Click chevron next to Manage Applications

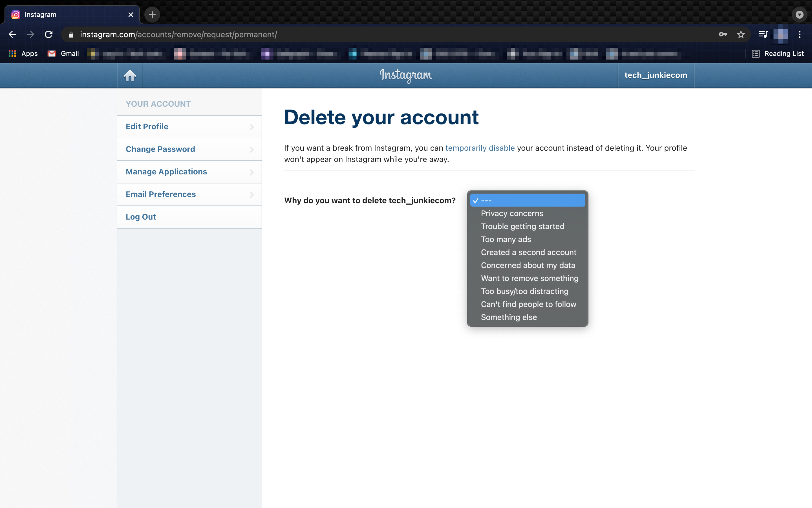click(252, 172)
